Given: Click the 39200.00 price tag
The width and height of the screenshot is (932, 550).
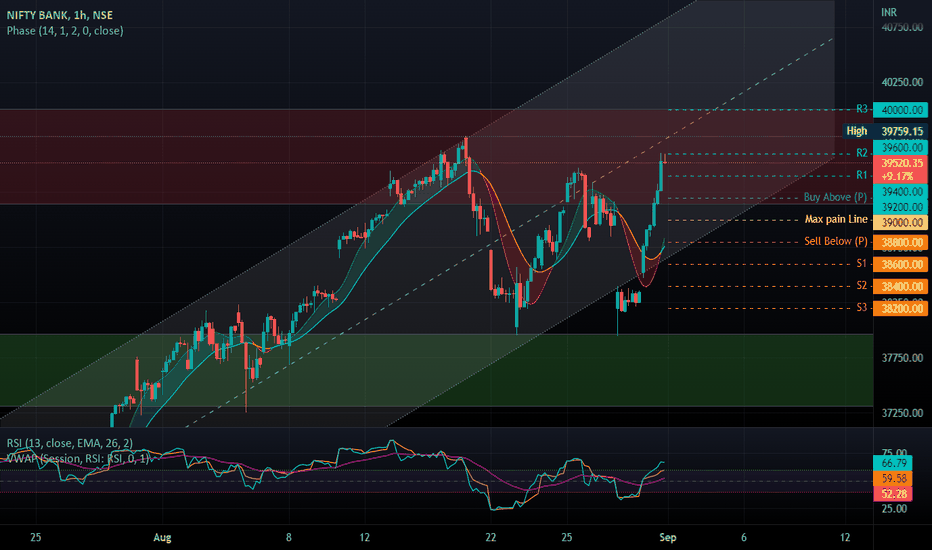Looking at the screenshot, I should [902, 207].
